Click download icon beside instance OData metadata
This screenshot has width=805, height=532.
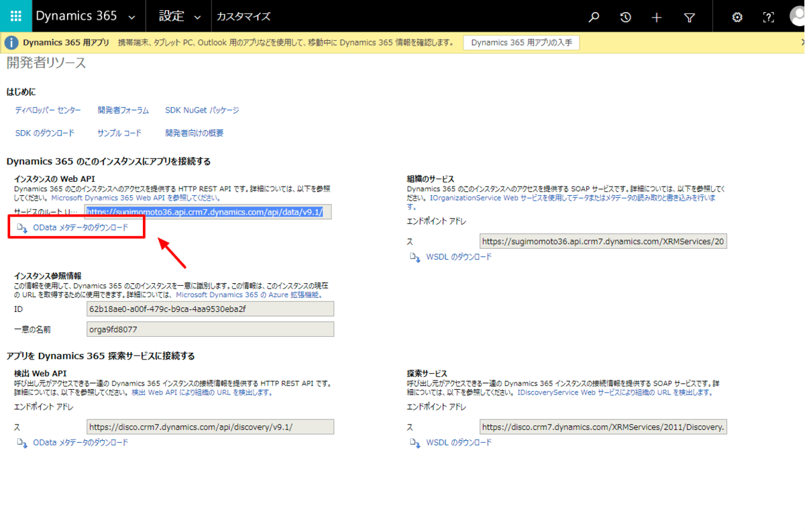[22, 228]
